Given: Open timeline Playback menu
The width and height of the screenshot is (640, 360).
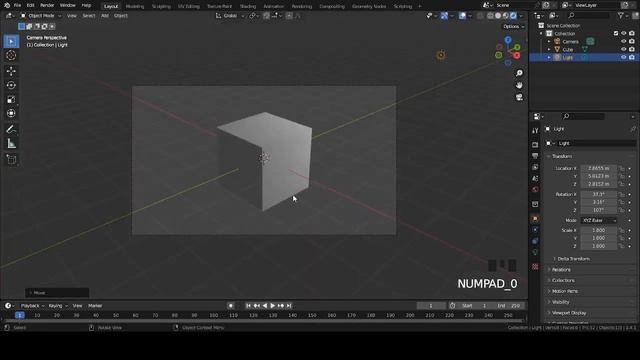Looking at the screenshot, I should pyautogui.click(x=32, y=306).
